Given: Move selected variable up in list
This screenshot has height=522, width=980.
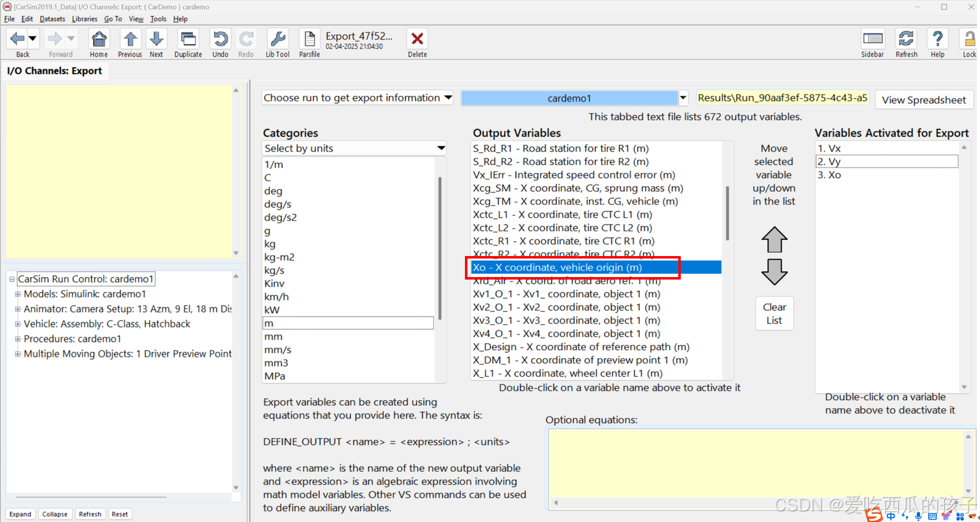Looking at the screenshot, I should (x=774, y=240).
